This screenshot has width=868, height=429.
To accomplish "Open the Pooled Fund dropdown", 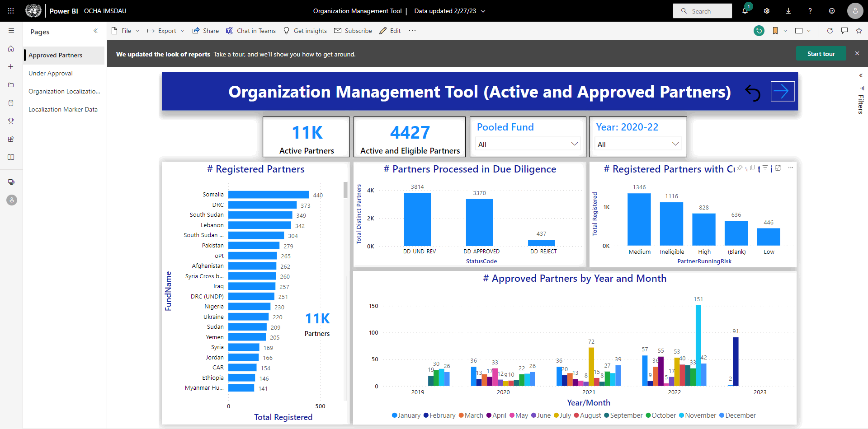I will [528, 144].
